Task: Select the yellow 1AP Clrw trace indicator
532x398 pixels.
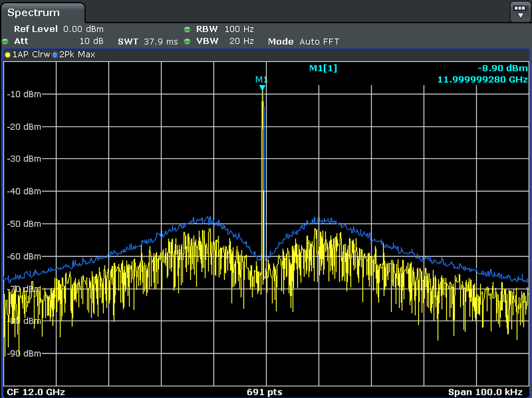Action: click(x=8, y=55)
